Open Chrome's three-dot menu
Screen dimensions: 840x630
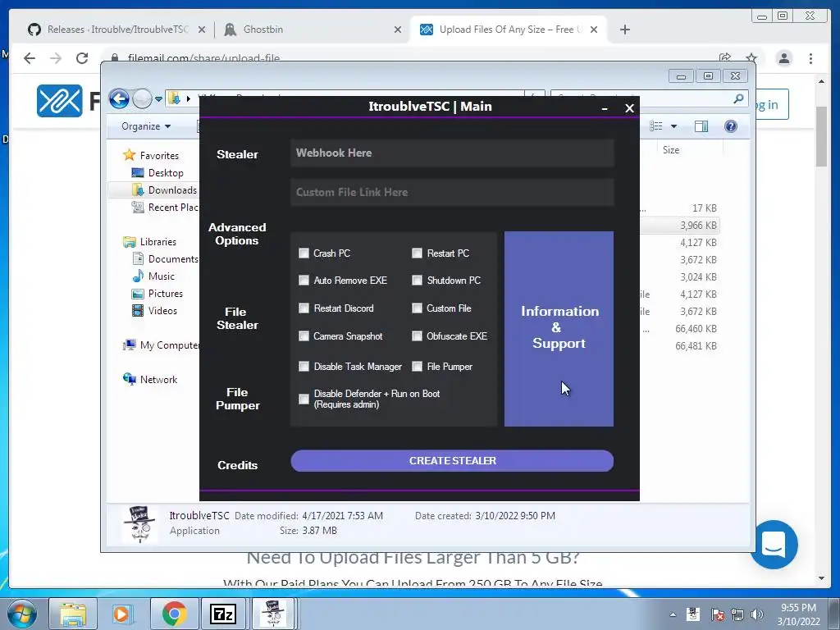811,58
